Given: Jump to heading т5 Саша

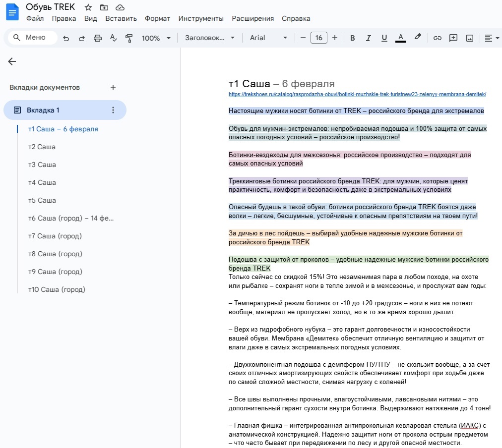Looking at the screenshot, I should (42, 201).
